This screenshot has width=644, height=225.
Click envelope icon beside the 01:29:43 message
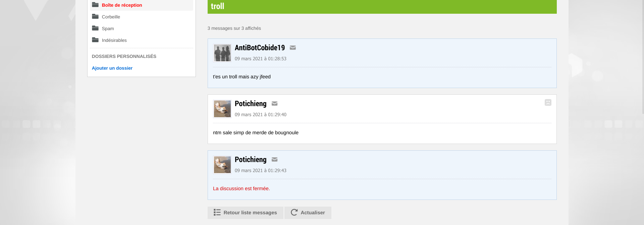click(274, 159)
